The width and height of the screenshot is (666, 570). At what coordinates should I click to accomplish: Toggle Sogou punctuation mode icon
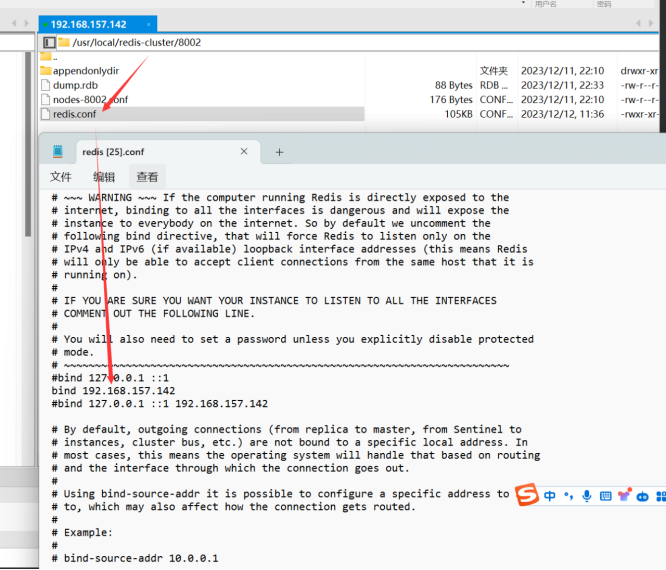click(x=568, y=496)
